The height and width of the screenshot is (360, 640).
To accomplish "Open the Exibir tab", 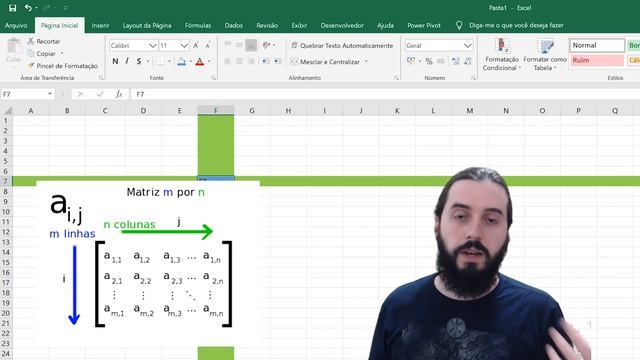I will [299, 25].
